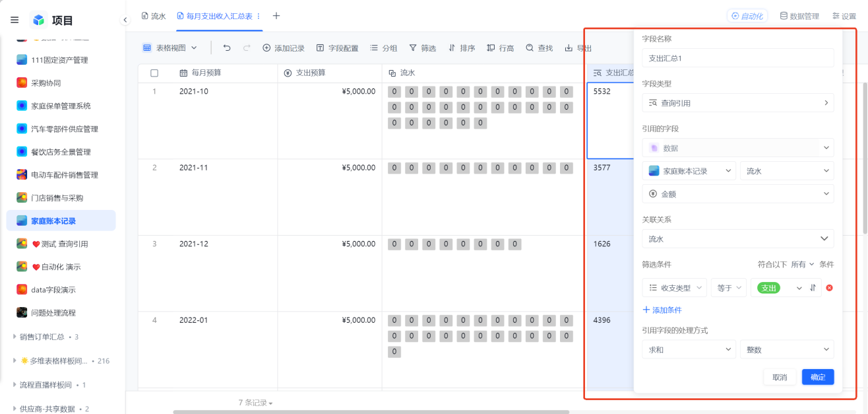The height and width of the screenshot is (414, 868).
Task: Click 确定 to confirm field settings
Action: pos(818,377)
